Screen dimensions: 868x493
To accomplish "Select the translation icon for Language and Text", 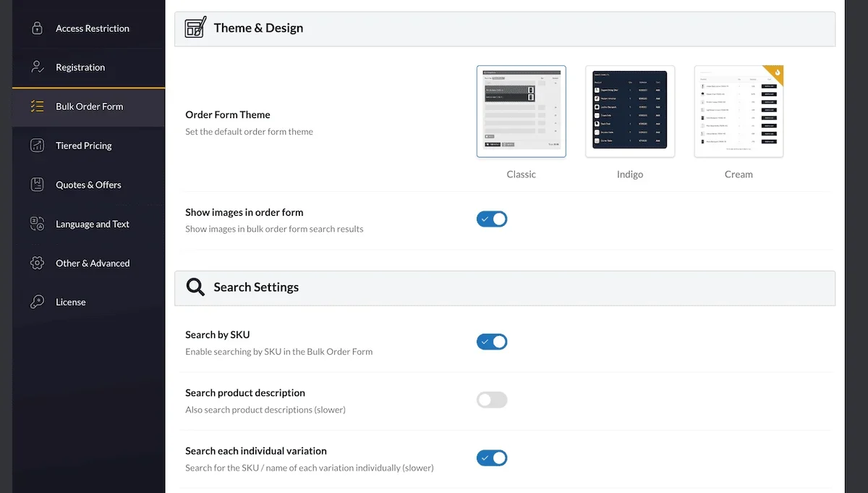I will pos(36,224).
